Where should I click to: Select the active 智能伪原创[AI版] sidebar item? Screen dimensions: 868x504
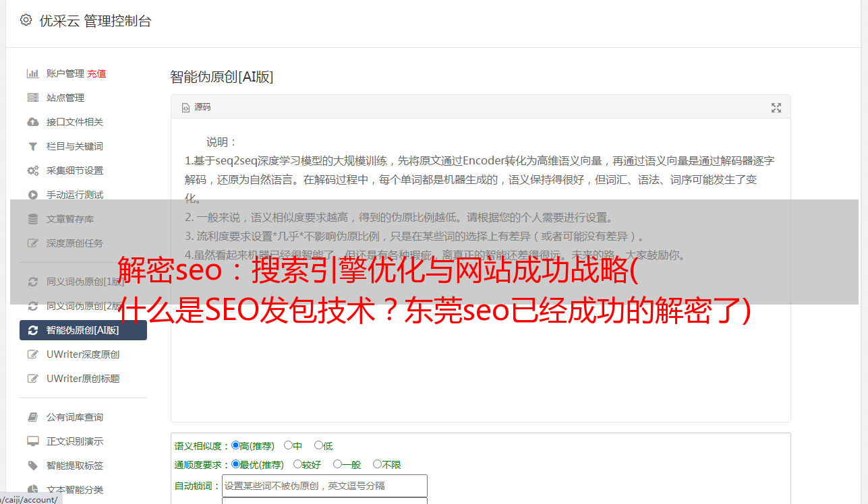(83, 330)
